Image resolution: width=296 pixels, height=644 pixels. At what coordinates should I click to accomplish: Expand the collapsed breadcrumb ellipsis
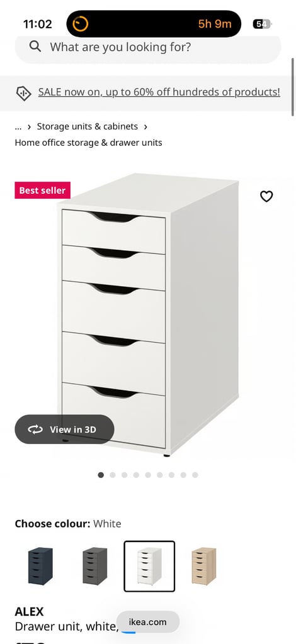click(x=18, y=126)
